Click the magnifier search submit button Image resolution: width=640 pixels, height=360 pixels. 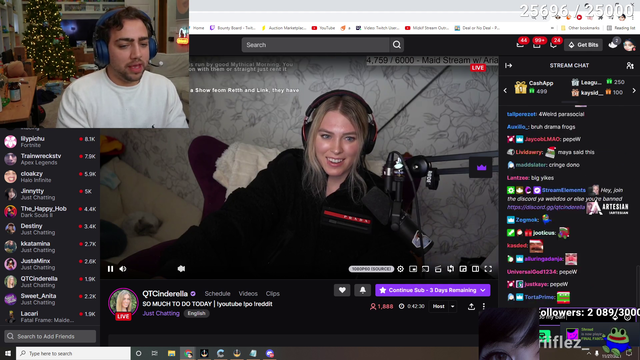point(397,45)
